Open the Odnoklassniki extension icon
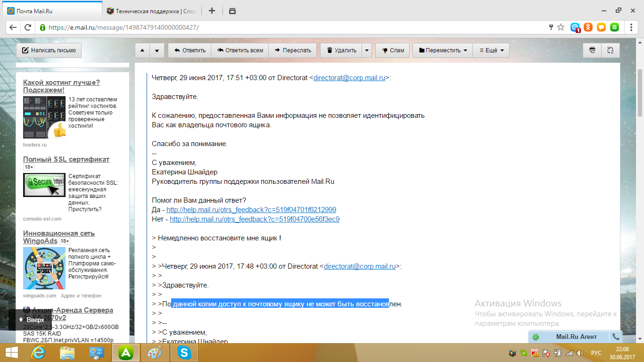The image size is (644, 362). (588, 27)
